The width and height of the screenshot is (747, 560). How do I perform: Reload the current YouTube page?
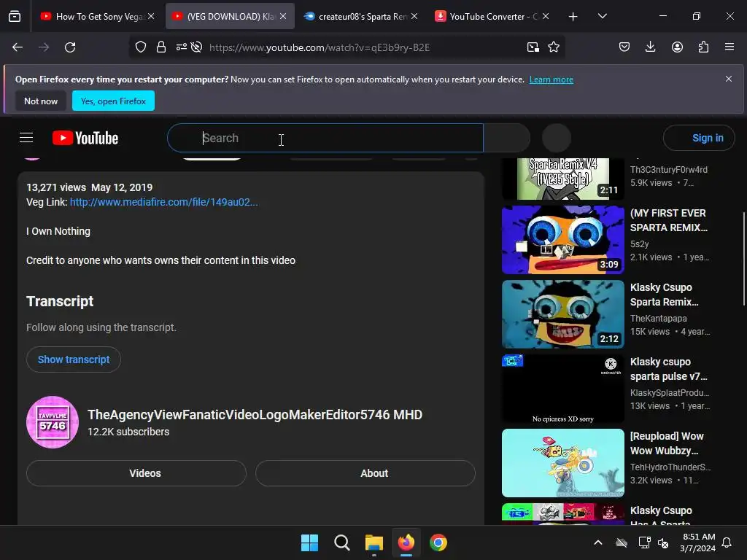70,47
